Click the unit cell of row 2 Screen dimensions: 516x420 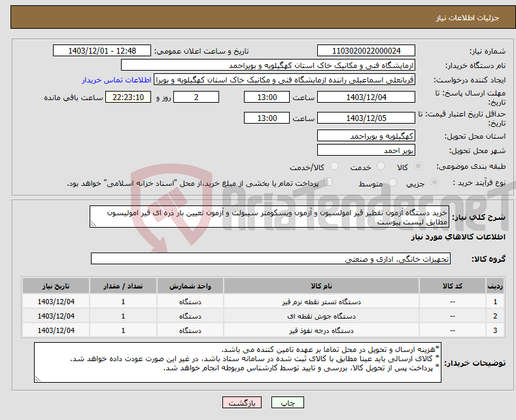(190, 316)
